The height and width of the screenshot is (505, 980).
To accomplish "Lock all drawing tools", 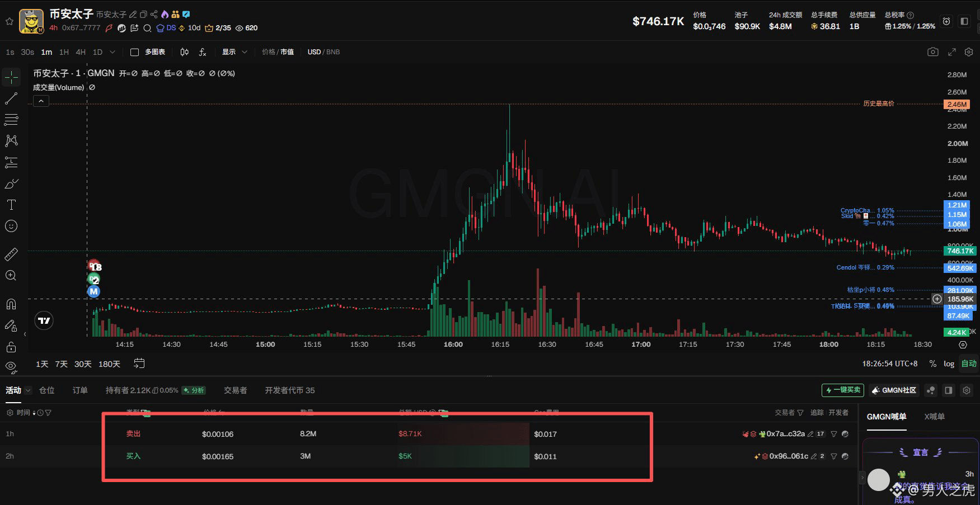I will point(11,347).
